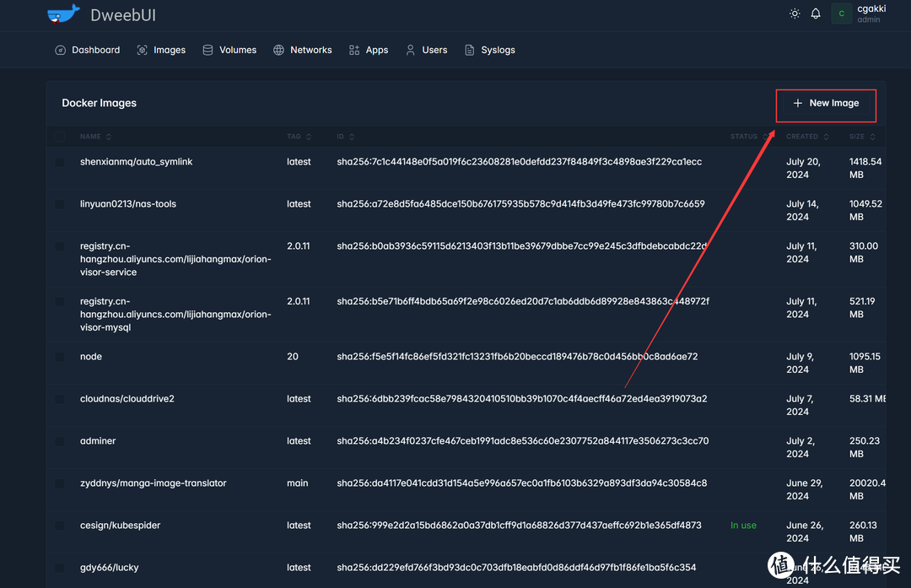This screenshot has height=588, width=911.
Task: Click the 'In use' status for kubespider
Action: (743, 526)
